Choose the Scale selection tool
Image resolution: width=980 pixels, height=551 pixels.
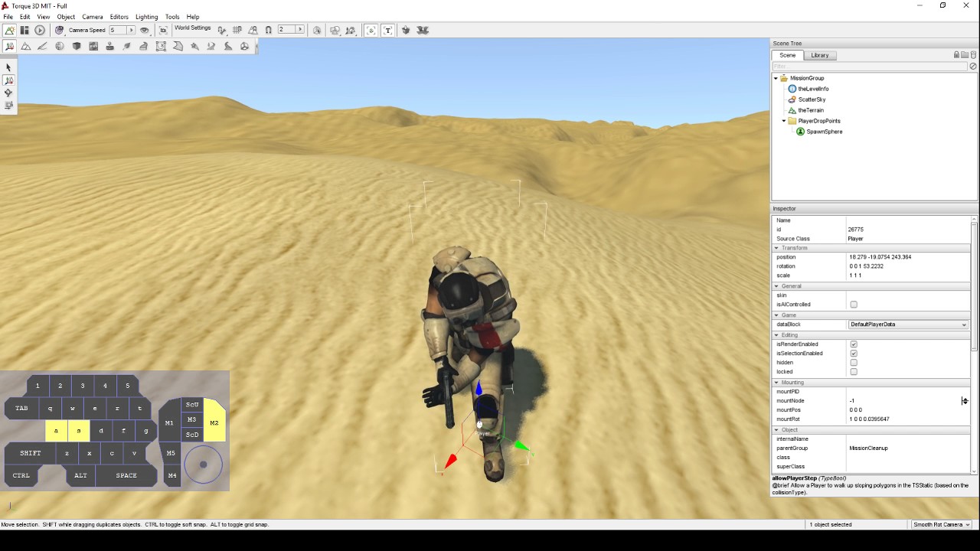(x=8, y=105)
